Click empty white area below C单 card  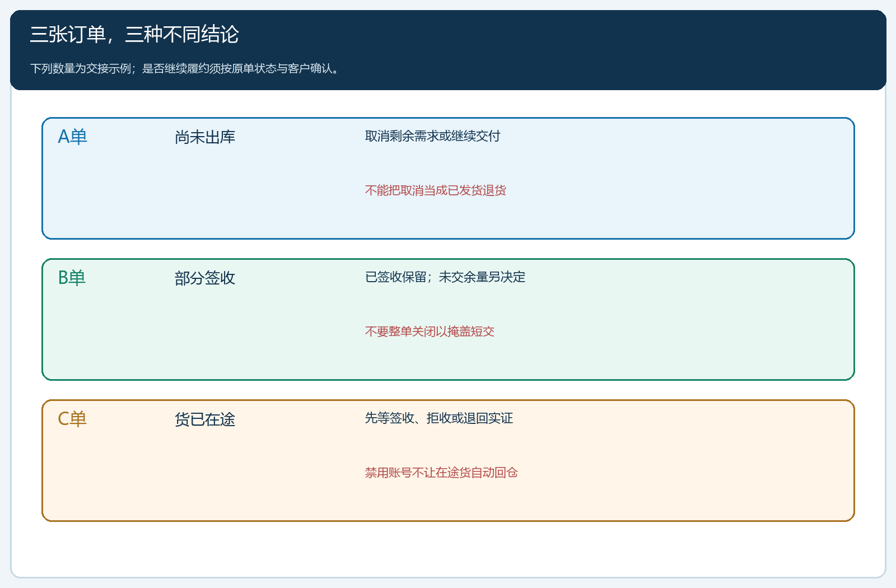point(448,549)
